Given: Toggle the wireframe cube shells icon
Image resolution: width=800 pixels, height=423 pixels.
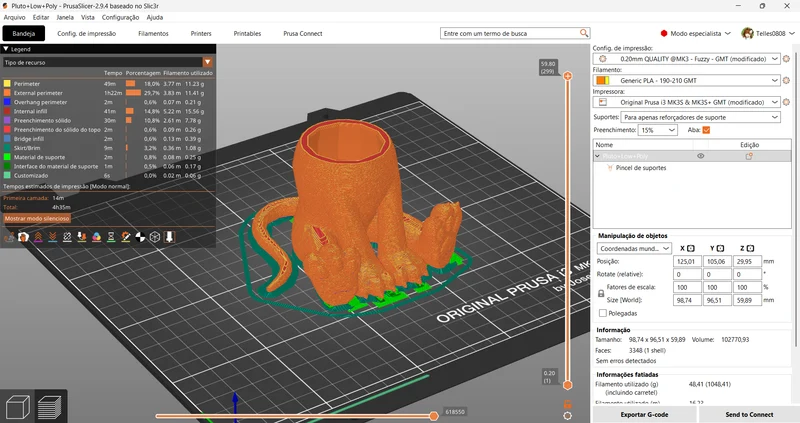Looking at the screenshot, I should [x=155, y=237].
